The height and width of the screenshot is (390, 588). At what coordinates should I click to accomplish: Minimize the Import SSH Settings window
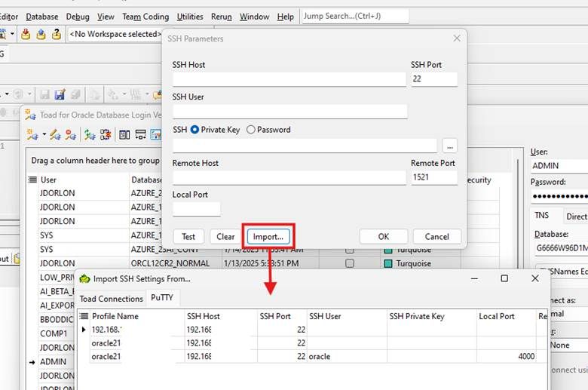click(474, 278)
